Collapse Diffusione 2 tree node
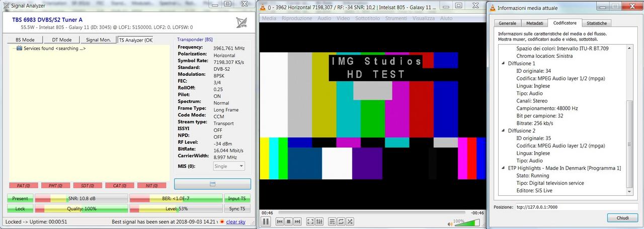 (x=504, y=131)
